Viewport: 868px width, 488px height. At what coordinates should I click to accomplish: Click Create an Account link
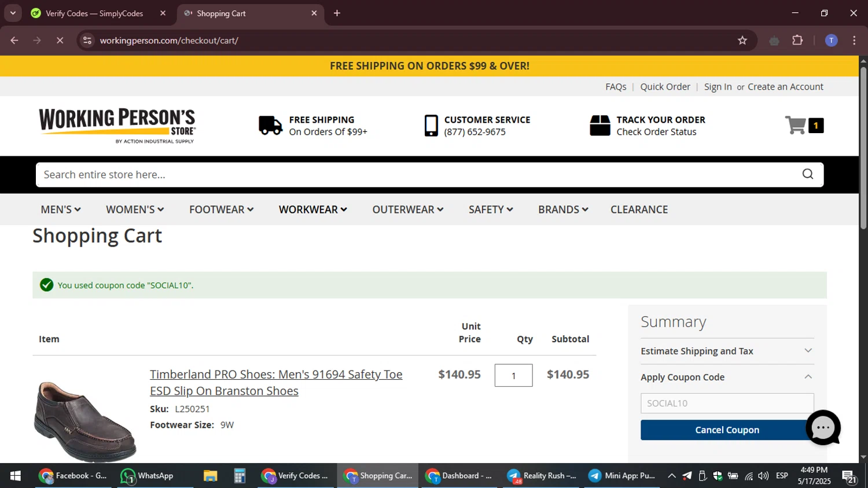pos(785,87)
